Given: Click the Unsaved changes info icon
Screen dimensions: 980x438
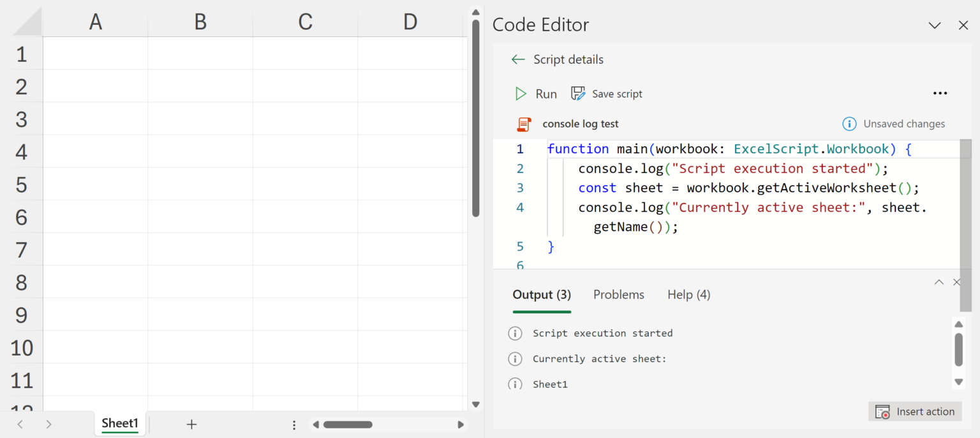Looking at the screenshot, I should click(849, 124).
